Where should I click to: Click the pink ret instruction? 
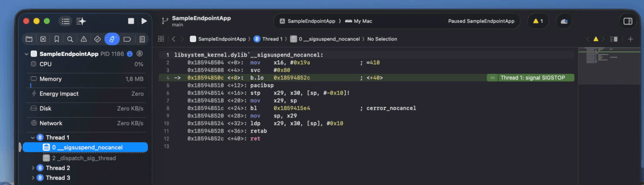click(255, 139)
